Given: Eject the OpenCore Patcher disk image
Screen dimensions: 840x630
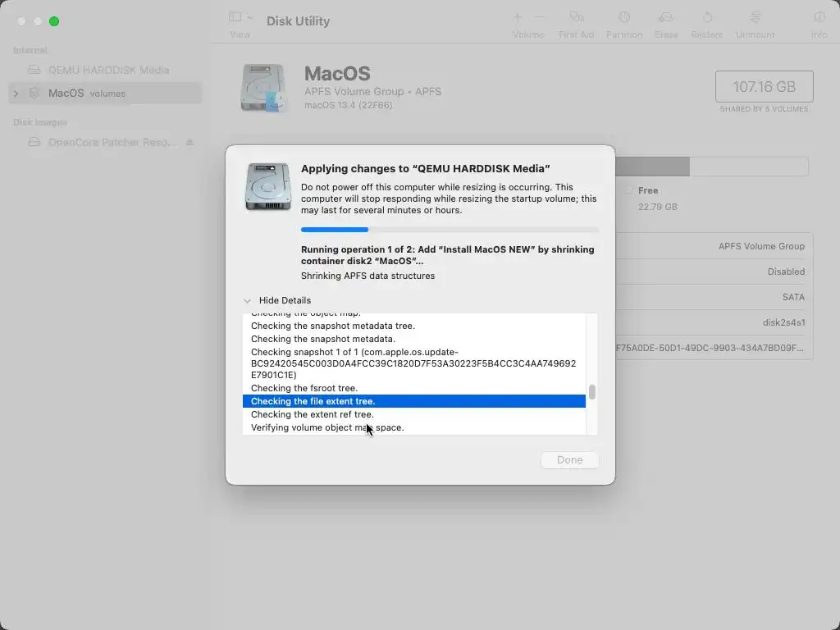Looking at the screenshot, I should [189, 143].
